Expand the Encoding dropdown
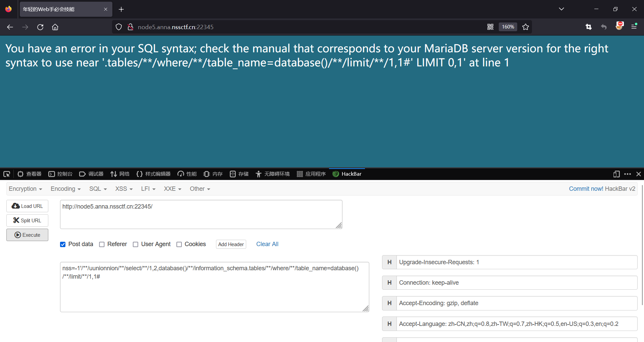644x342 pixels. [66, 189]
